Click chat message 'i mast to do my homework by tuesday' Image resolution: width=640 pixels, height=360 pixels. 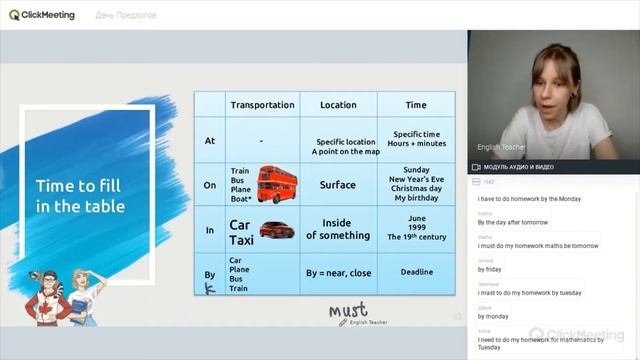pyautogui.click(x=529, y=293)
